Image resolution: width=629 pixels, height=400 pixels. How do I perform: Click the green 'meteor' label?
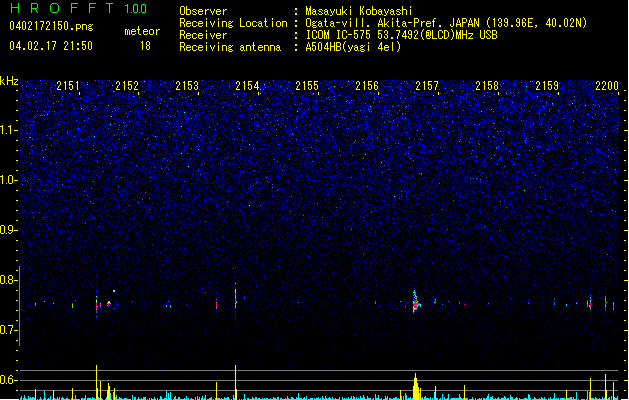(142, 31)
